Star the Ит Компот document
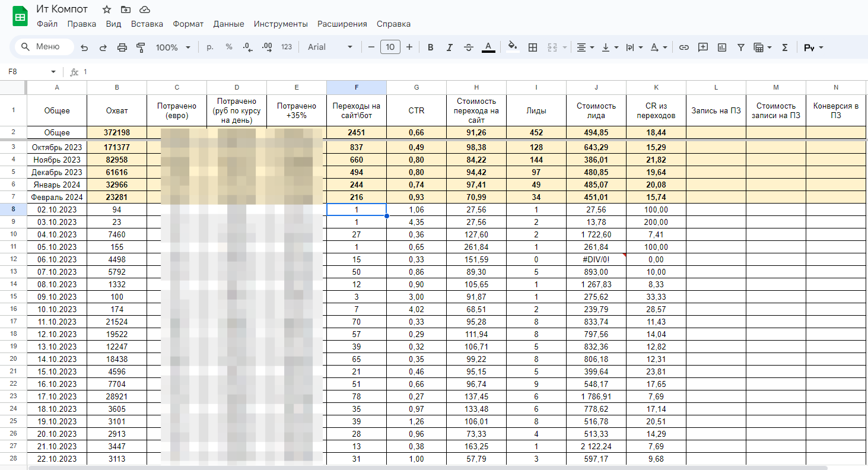The width and height of the screenshot is (868, 470). point(107,9)
